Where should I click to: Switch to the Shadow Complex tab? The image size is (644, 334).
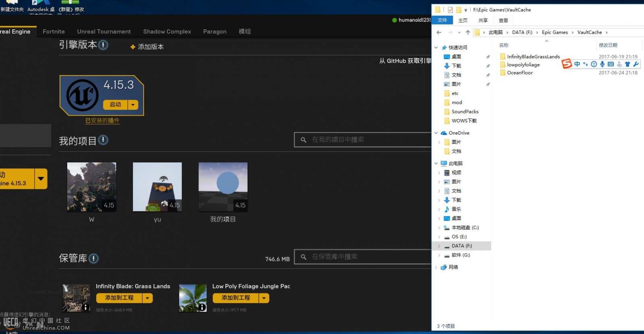pos(167,31)
